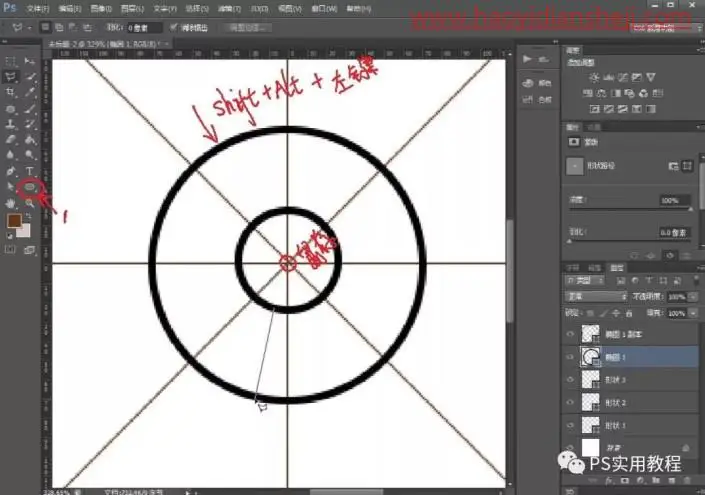
Task: Open the workspace switcher dropdown
Action: [665, 28]
